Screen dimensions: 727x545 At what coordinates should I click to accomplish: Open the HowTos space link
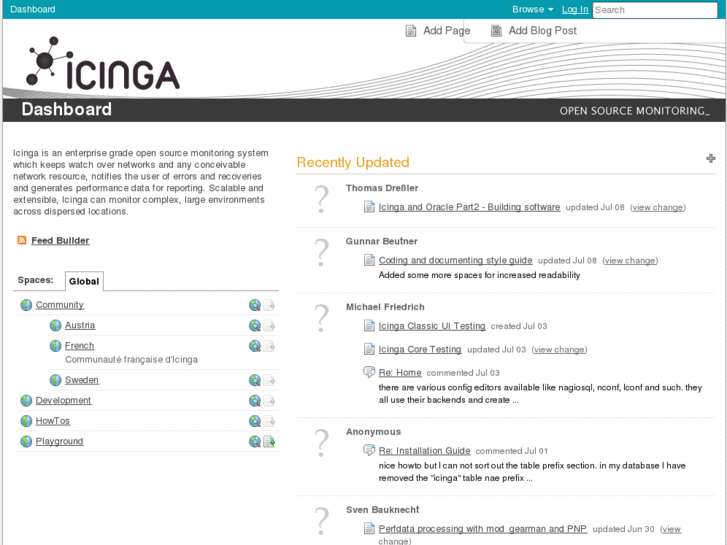(x=53, y=421)
